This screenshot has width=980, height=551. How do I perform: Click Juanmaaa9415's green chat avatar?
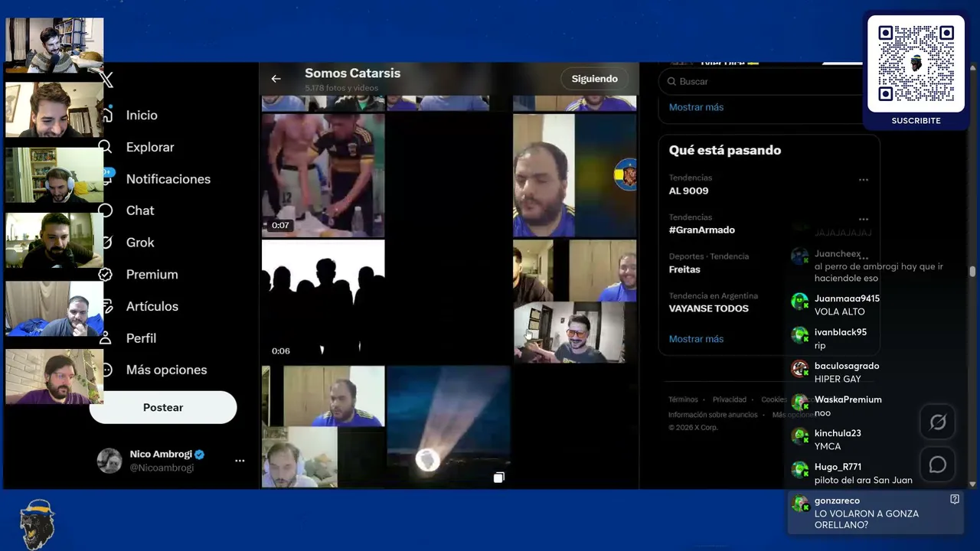click(800, 302)
